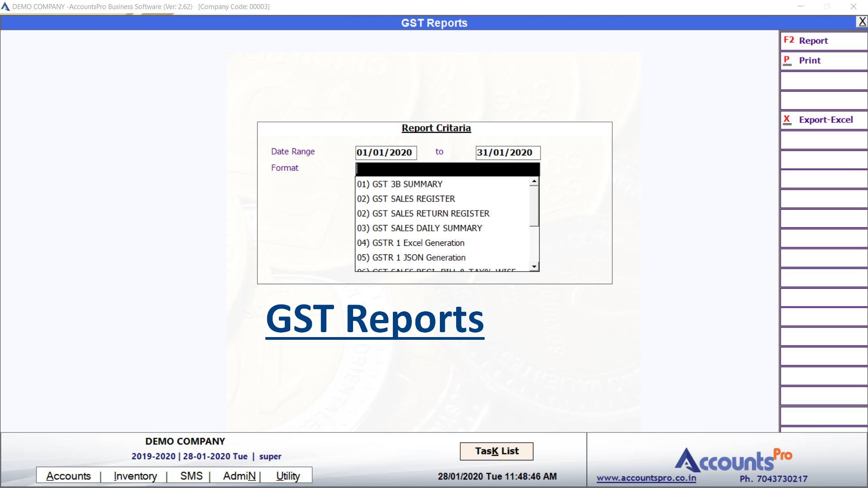Visit www.accountspro.co.in link
This screenshot has height=488, width=868.
(646, 478)
